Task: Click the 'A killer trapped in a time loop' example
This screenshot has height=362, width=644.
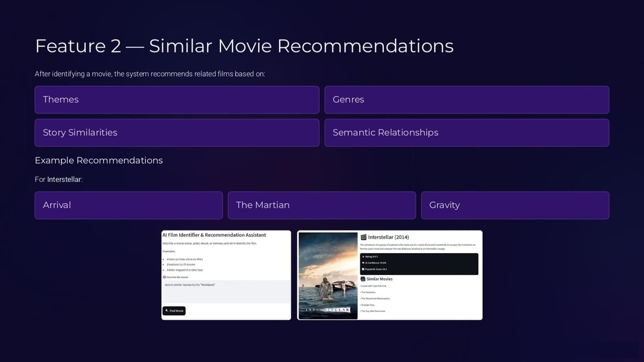Action: click(x=186, y=270)
